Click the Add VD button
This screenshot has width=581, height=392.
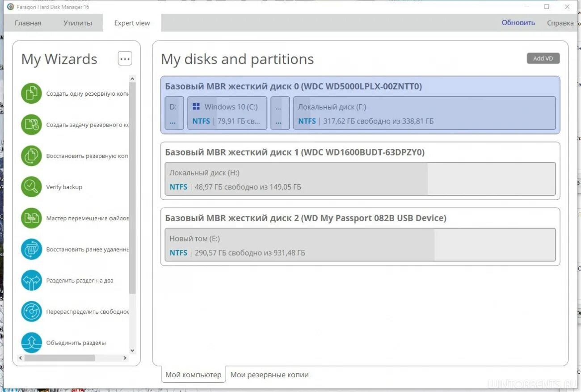543,58
